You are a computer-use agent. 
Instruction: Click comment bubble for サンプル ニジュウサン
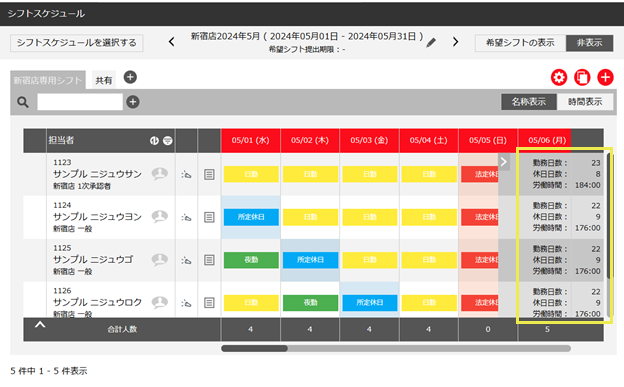(x=159, y=174)
